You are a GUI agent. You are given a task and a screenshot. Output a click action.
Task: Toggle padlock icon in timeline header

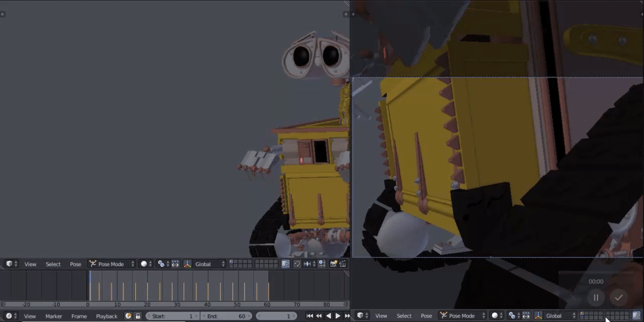coord(138,316)
